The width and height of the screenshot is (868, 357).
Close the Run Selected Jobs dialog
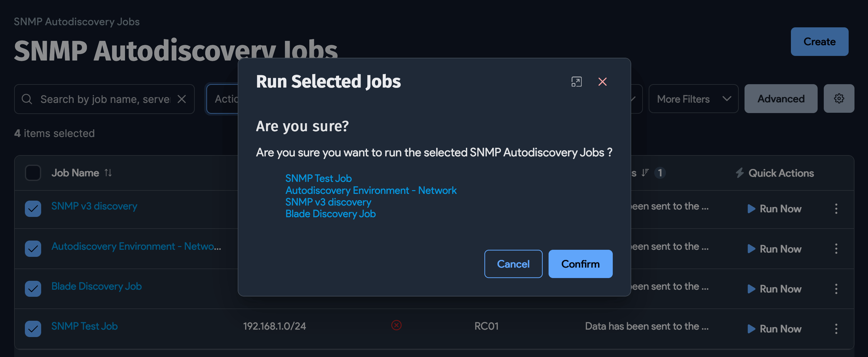pyautogui.click(x=603, y=82)
